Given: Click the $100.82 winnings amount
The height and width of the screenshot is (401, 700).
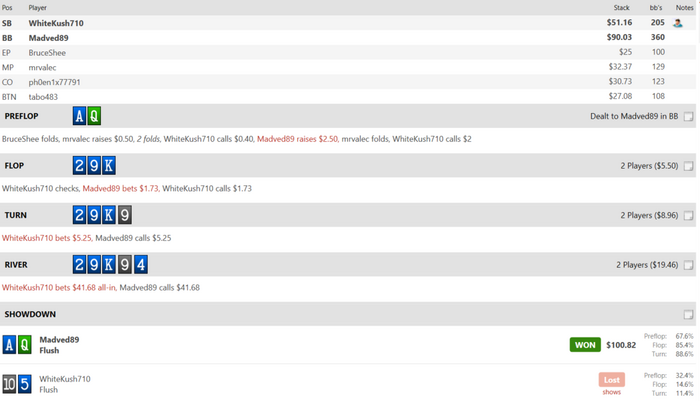Looking at the screenshot, I should coord(621,345).
